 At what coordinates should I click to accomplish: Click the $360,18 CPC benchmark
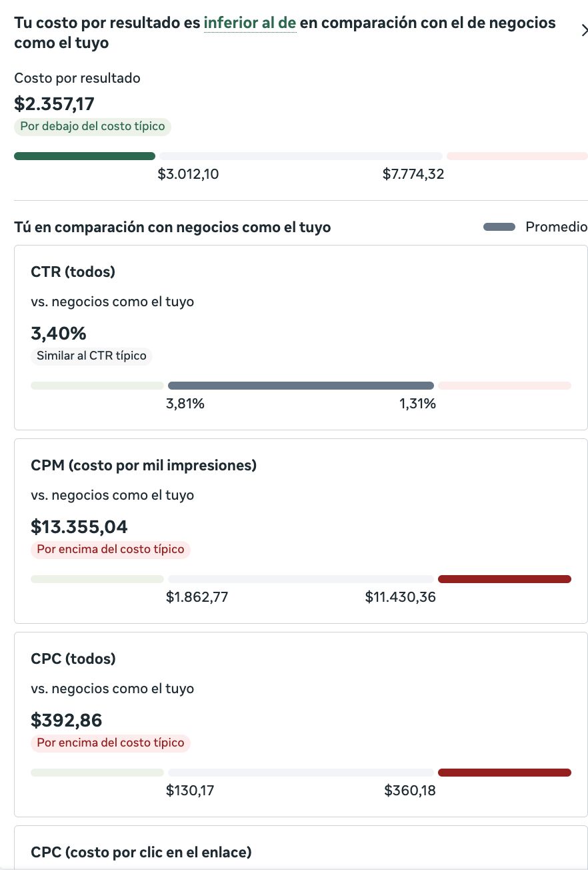(x=410, y=791)
